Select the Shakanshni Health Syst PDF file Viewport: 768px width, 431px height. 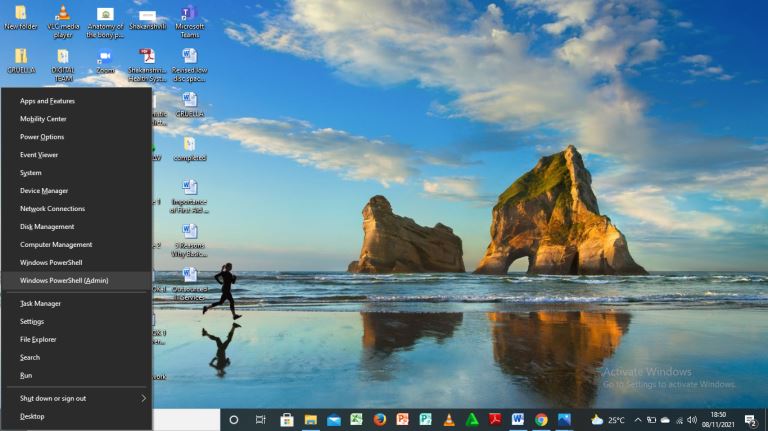[x=147, y=65]
